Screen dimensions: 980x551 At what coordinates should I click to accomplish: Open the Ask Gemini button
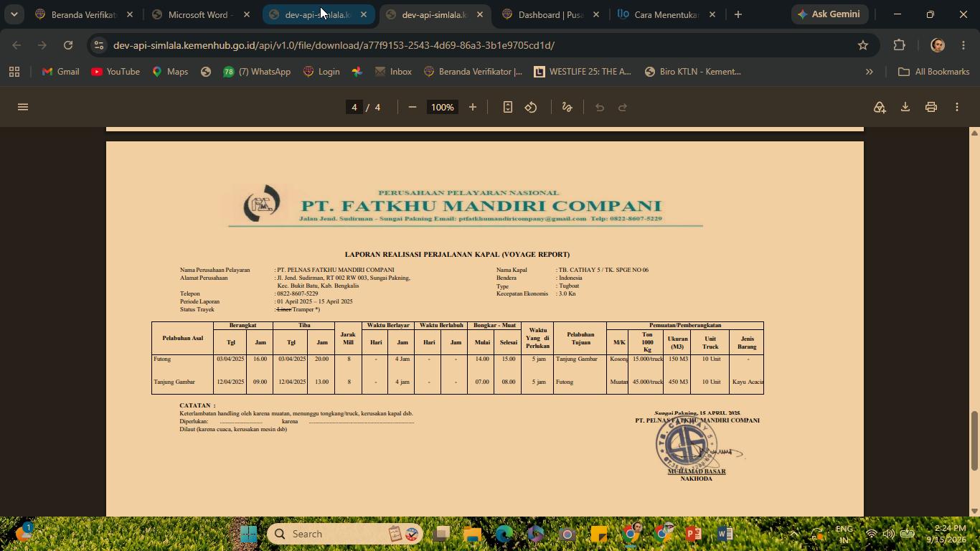point(830,14)
